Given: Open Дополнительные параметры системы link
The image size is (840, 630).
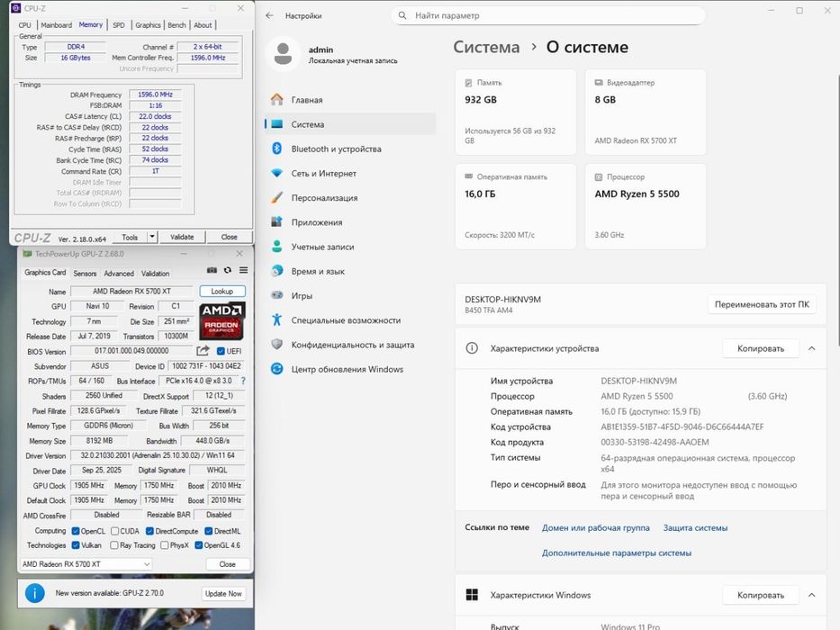Looking at the screenshot, I should click(616, 553).
